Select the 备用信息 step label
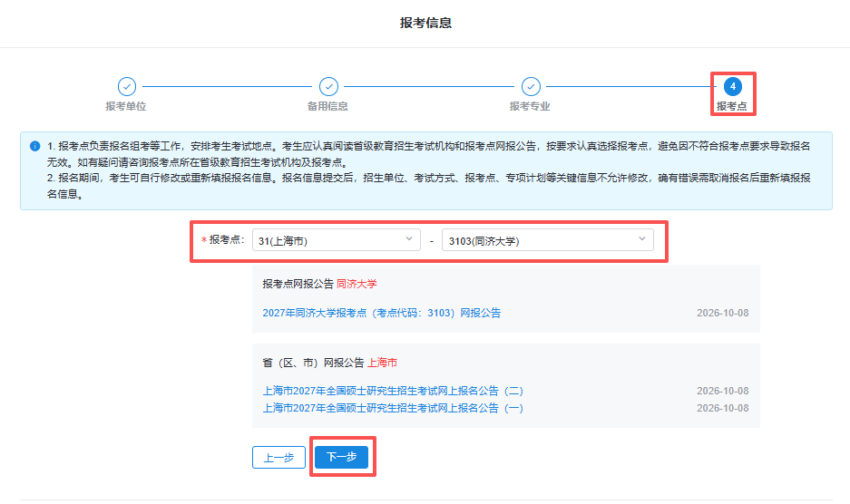 pos(327,106)
